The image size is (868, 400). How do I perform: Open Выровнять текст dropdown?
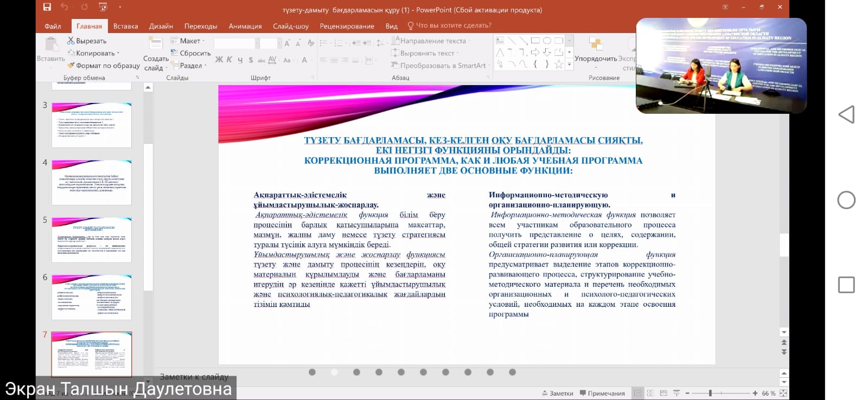coord(425,53)
